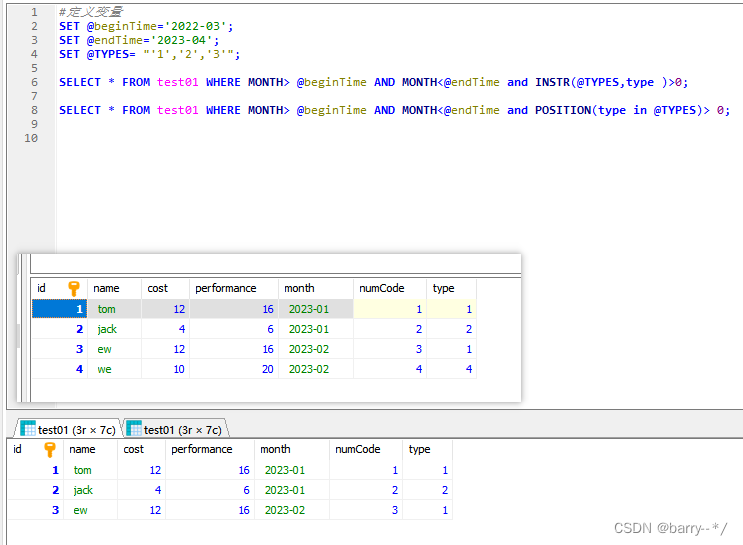Click table name test01 in line 8 query
The width and height of the screenshot is (743, 545).
[x=178, y=110]
